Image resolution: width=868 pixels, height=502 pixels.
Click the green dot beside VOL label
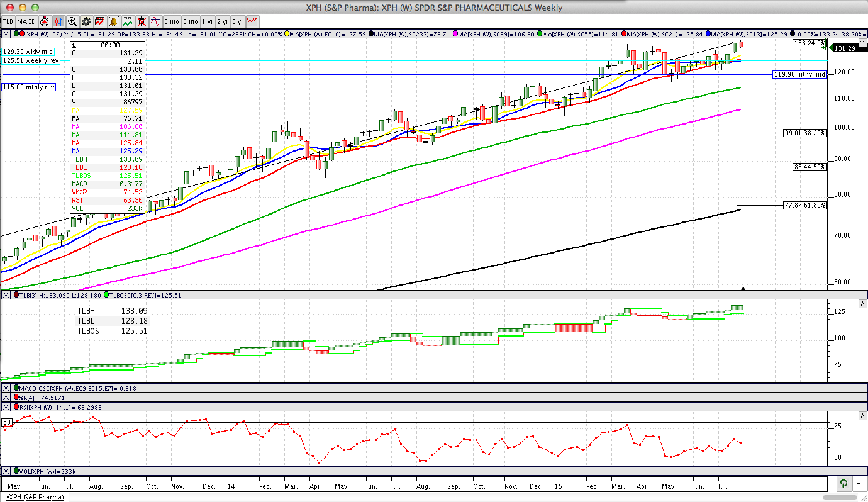click(16, 471)
